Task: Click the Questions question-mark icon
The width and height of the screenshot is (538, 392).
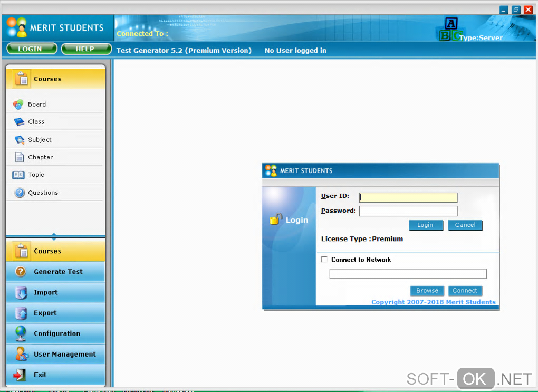Action: [20, 193]
